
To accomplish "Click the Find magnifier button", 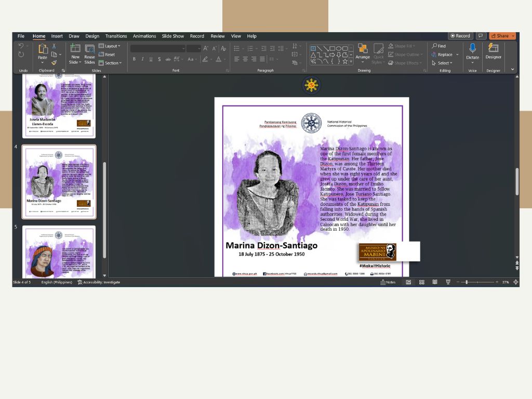I will tap(438, 46).
